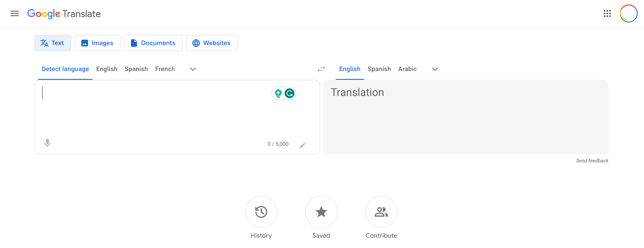Click the Translation output panel
This screenshot has height=248, width=644.
465,117
